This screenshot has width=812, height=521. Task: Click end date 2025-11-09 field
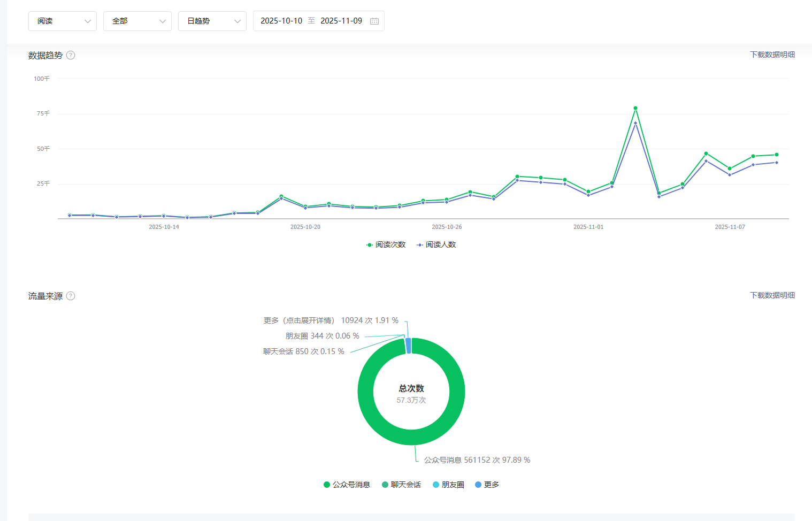pyautogui.click(x=341, y=21)
